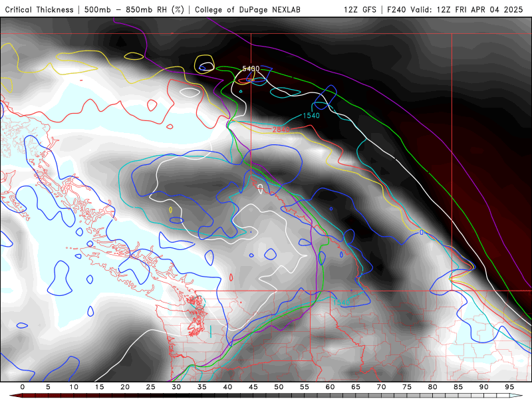
Task: Select the red '2840' contour label
Action: (x=281, y=130)
